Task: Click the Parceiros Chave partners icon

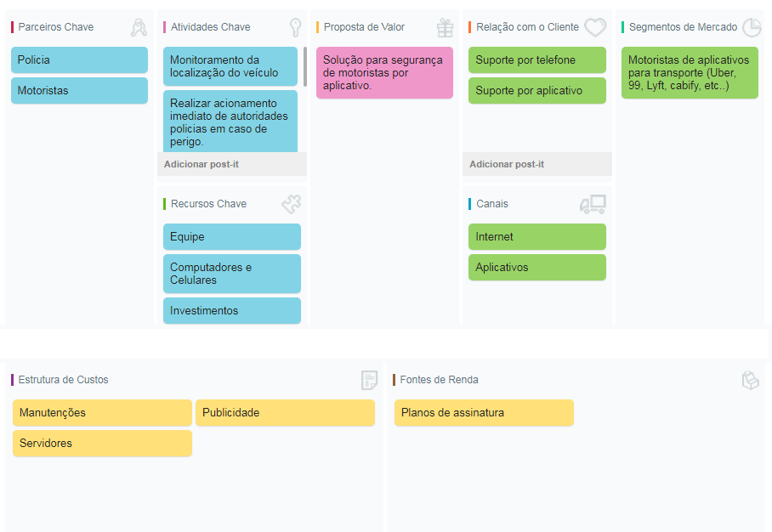Action: (x=139, y=28)
